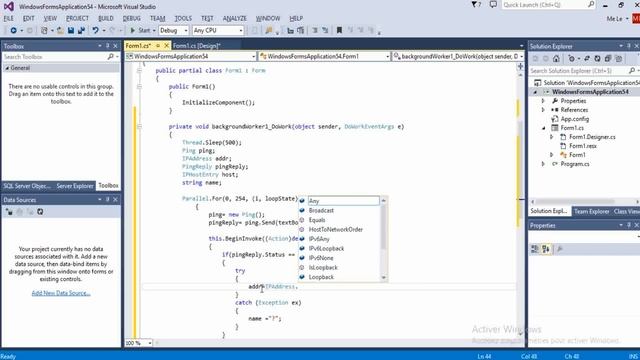Select HostToNetworkOrder in IntelliSense list
The width and height of the screenshot is (640, 360).
(336, 229)
